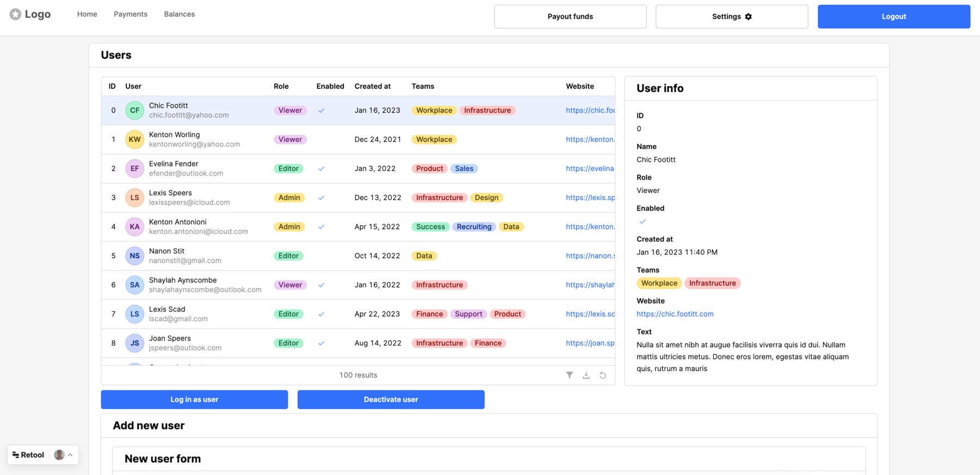Click the Retool logo badge
Screen dimensions: 980x475
(28, 455)
